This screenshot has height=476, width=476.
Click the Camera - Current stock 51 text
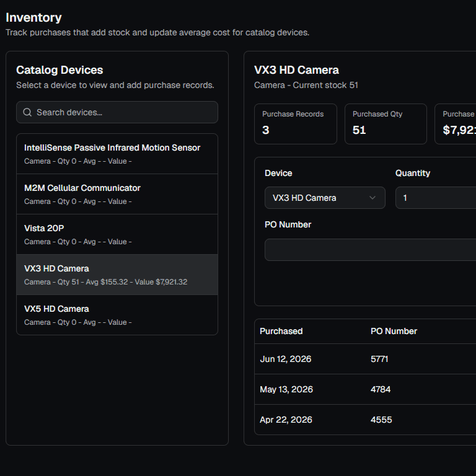[306, 86]
